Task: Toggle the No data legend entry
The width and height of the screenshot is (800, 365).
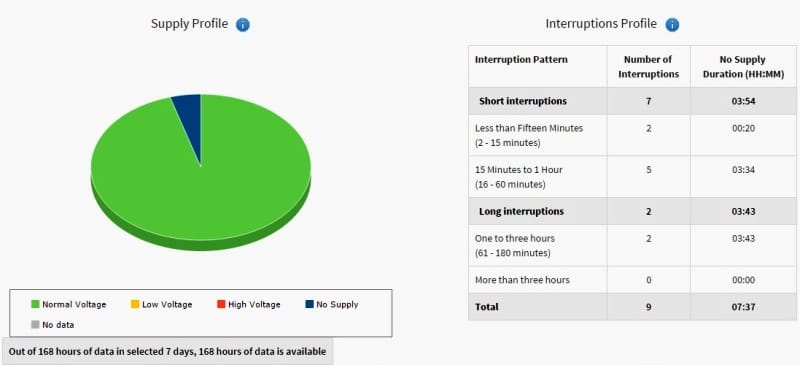Action: (53, 324)
